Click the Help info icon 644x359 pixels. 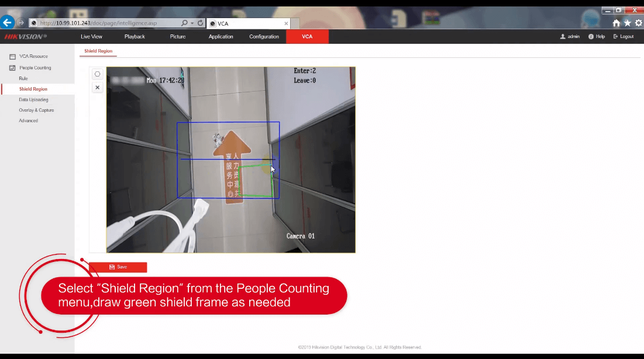pyautogui.click(x=591, y=37)
